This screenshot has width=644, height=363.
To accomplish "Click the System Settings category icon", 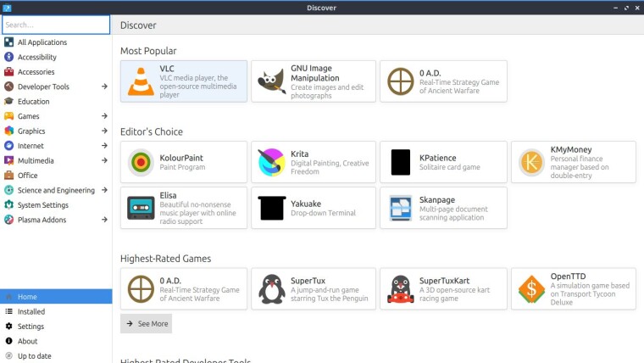I will pyautogui.click(x=8, y=204).
